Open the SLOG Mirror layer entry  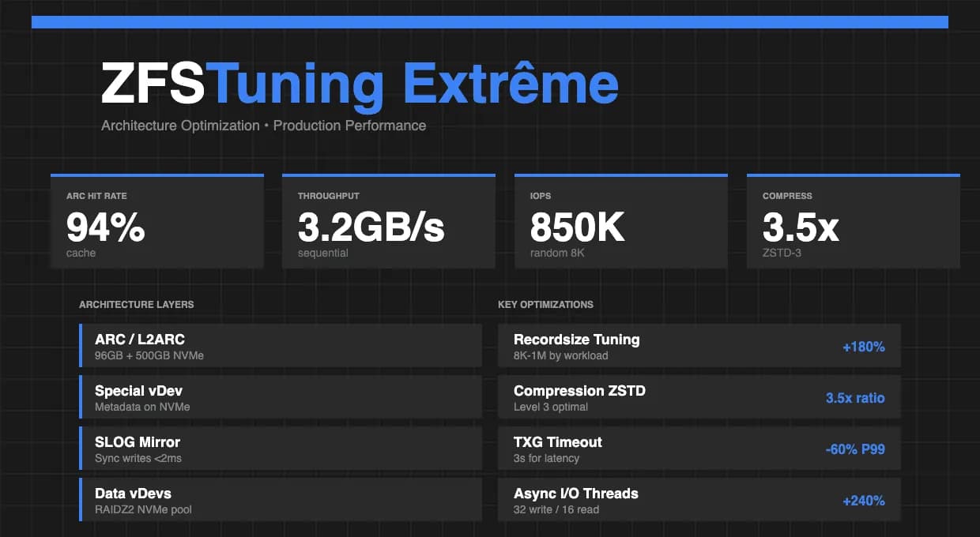[x=281, y=448]
